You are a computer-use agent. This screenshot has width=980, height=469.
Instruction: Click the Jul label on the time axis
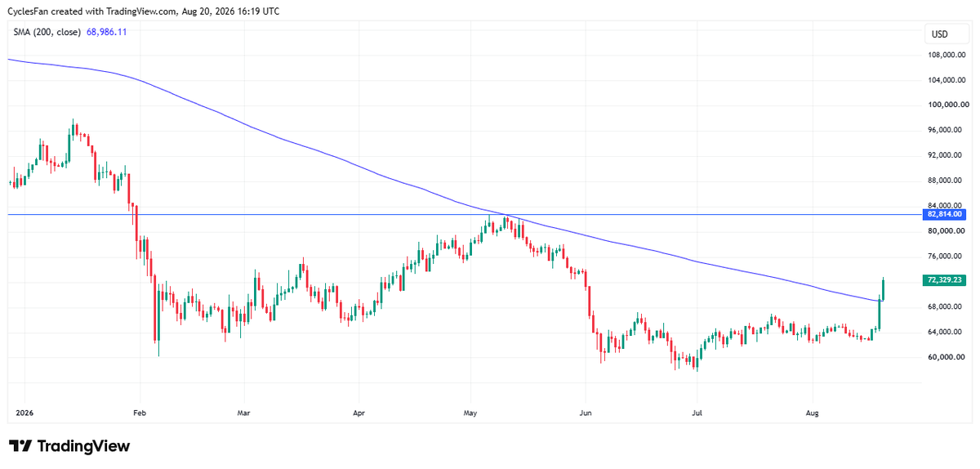pos(696,413)
